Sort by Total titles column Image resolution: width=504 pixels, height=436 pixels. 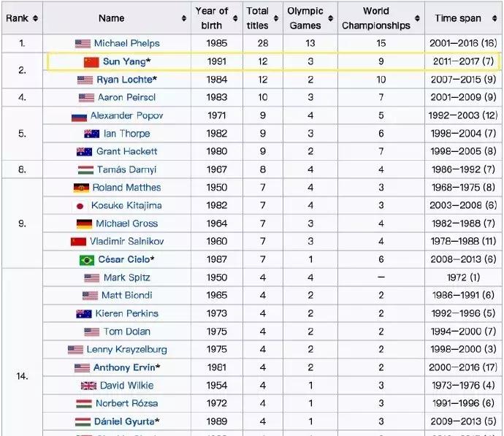point(275,18)
